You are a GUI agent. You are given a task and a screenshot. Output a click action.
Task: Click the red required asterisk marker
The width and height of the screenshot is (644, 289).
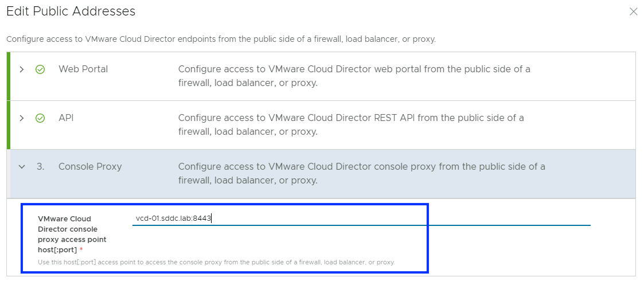click(81, 250)
